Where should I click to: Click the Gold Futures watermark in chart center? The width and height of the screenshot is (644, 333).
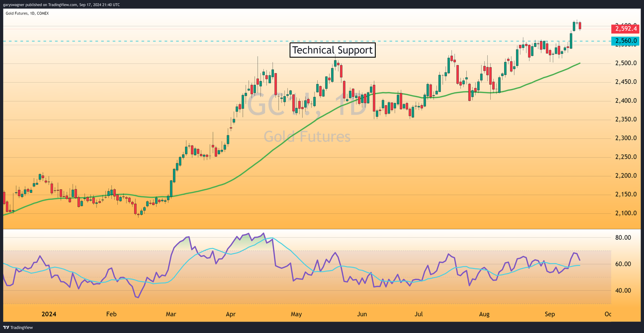coord(307,137)
